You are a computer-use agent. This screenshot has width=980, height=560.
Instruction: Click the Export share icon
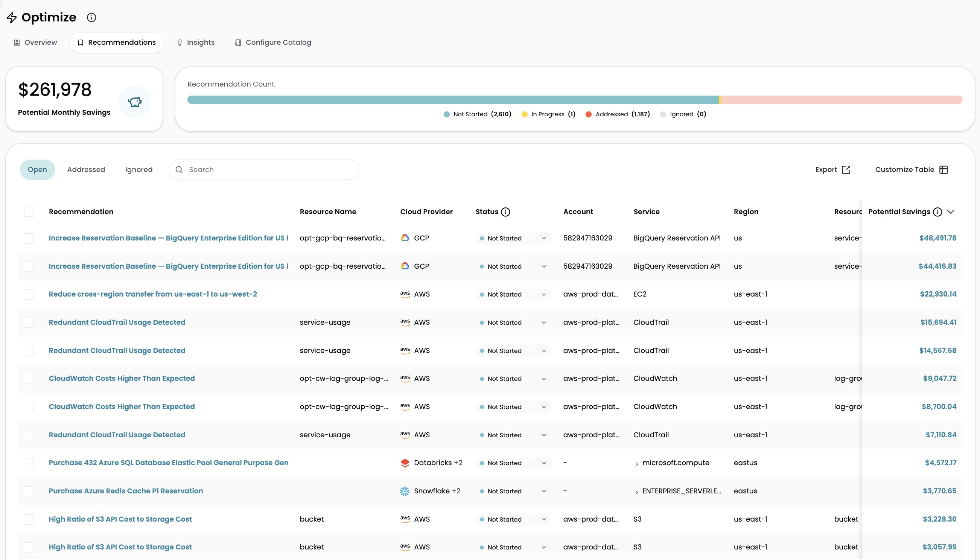(x=846, y=170)
